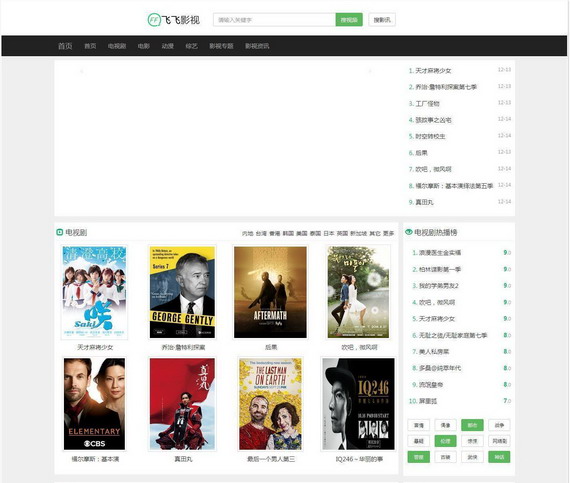Screen dimensions: 570x483
Task: Open the George Gently poster thumbnail
Action: pyautogui.click(x=182, y=292)
